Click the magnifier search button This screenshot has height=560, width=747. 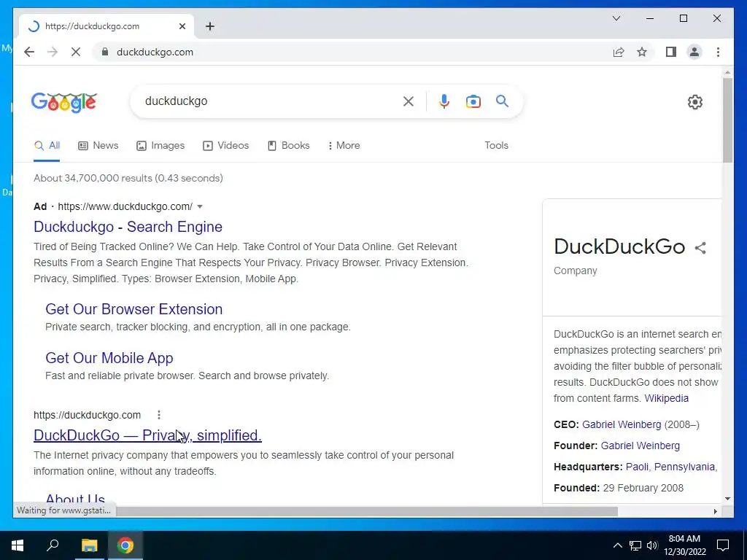pos(502,101)
